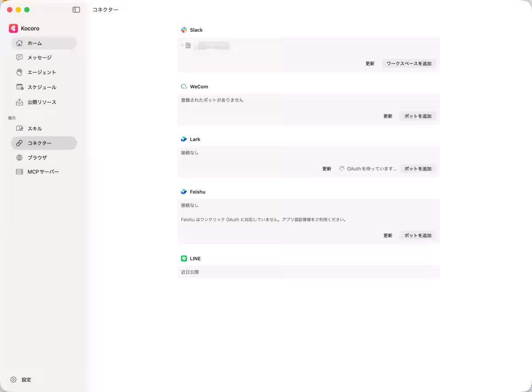Image resolution: width=532 pixels, height=392 pixels.
Task: Click 更新 in the Feishu section
Action: (388, 235)
